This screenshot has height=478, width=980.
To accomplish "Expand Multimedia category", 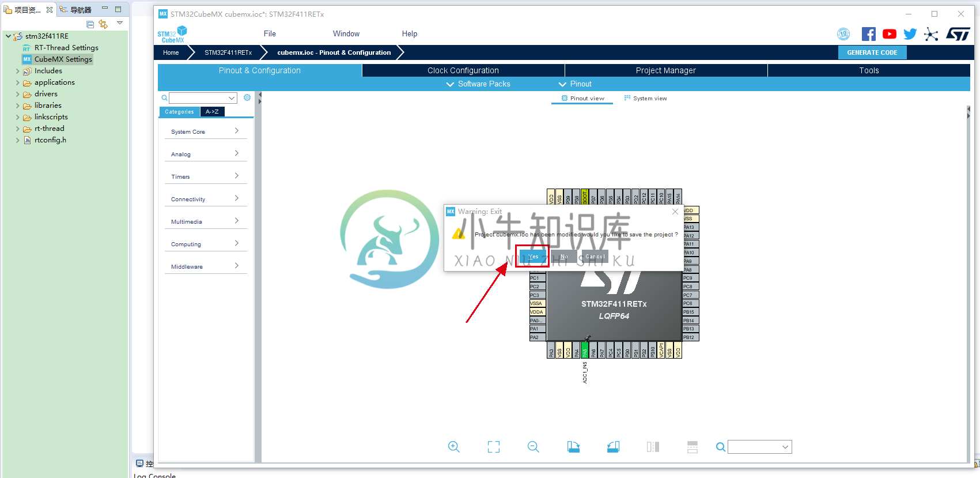I will (206, 221).
